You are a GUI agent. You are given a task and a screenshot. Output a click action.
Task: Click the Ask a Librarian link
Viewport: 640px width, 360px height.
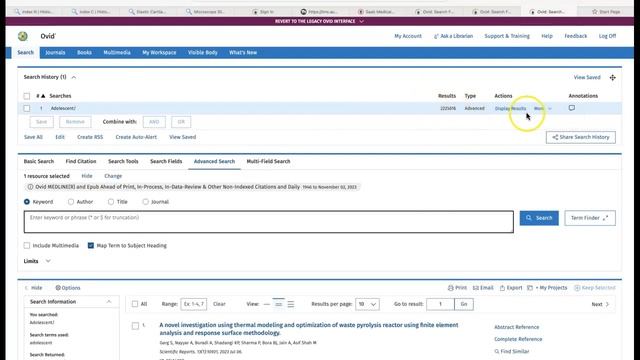tap(453, 36)
